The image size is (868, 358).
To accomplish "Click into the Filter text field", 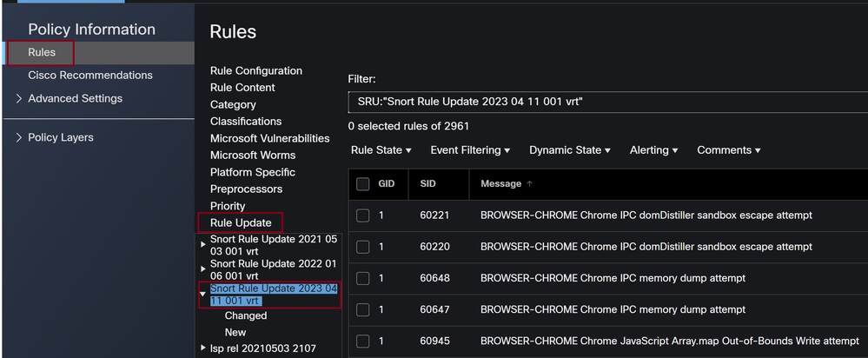I will (x=600, y=103).
